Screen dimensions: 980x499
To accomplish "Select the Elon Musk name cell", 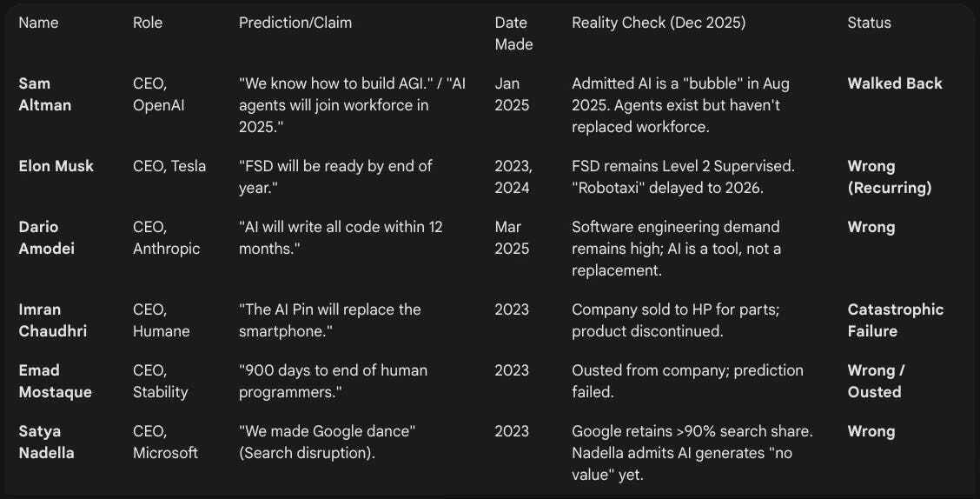I will pyautogui.click(x=56, y=166).
